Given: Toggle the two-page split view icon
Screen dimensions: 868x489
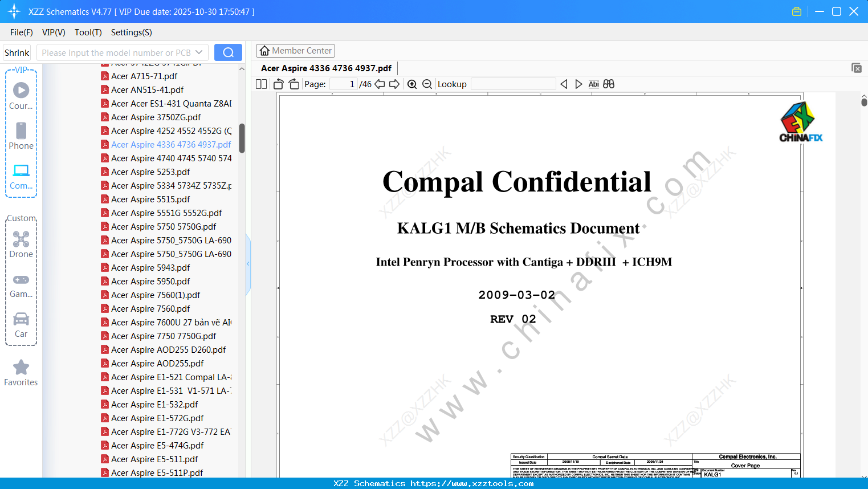Looking at the screenshot, I should coord(262,84).
